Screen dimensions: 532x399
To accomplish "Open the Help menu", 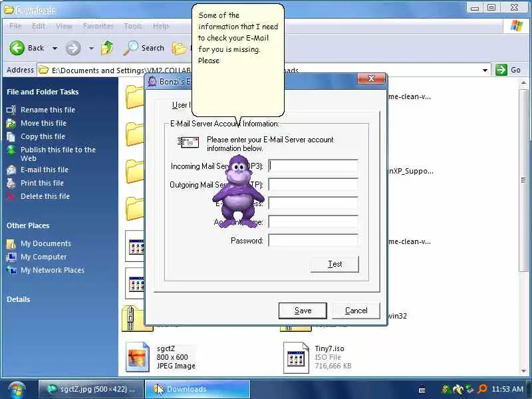I will [x=161, y=26].
